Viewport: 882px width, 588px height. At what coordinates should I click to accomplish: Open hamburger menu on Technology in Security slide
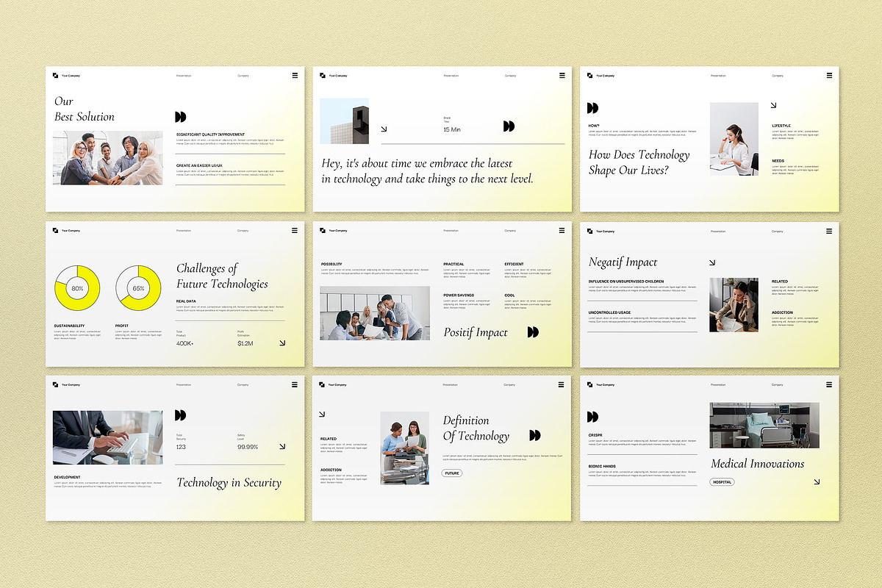(295, 384)
